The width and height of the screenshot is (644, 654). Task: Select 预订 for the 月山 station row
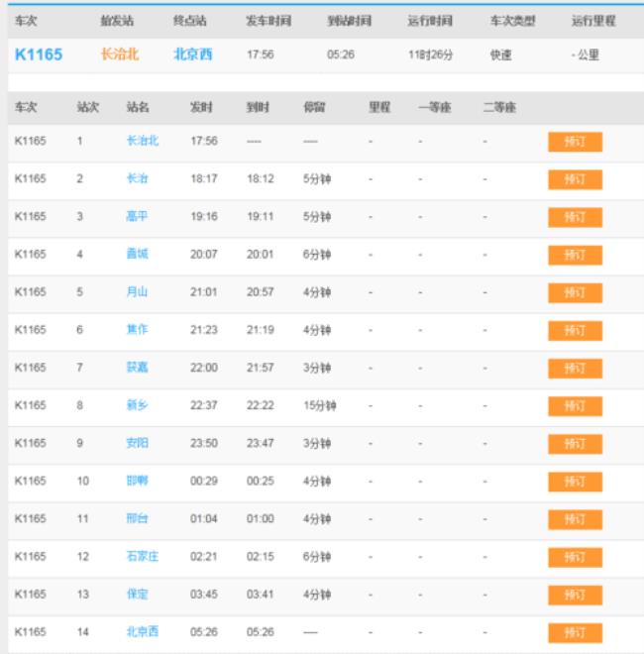[x=575, y=292]
